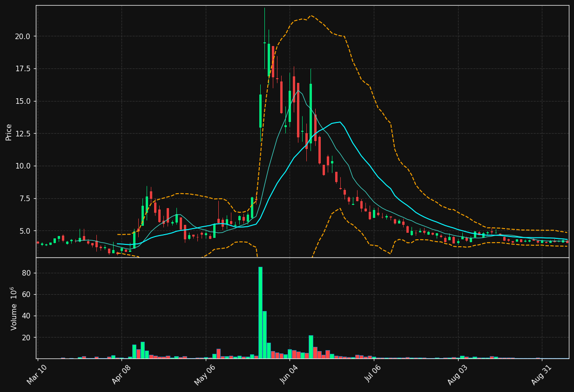Click the Price axis title
The height and width of the screenshot is (392, 574).
pos(9,132)
